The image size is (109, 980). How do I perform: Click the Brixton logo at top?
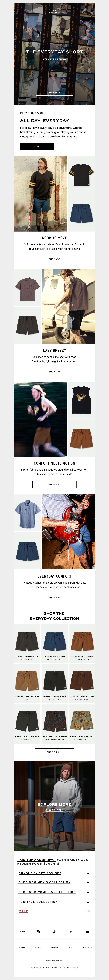click(54, 10)
